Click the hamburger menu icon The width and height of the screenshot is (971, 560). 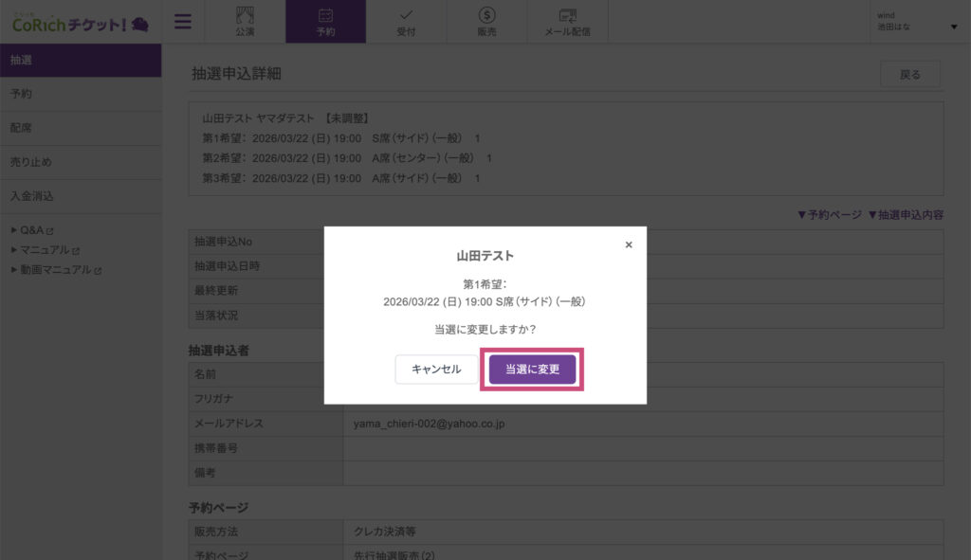[x=183, y=22]
